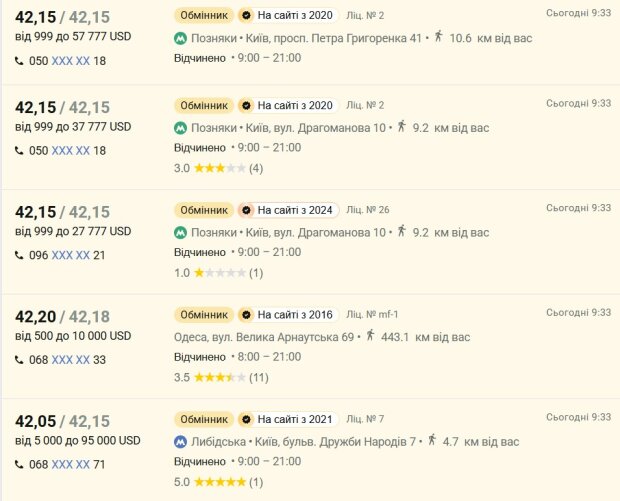The height and width of the screenshot is (501, 620).
Task: Click the blue metro icon next to Либідська
Action: [180, 442]
